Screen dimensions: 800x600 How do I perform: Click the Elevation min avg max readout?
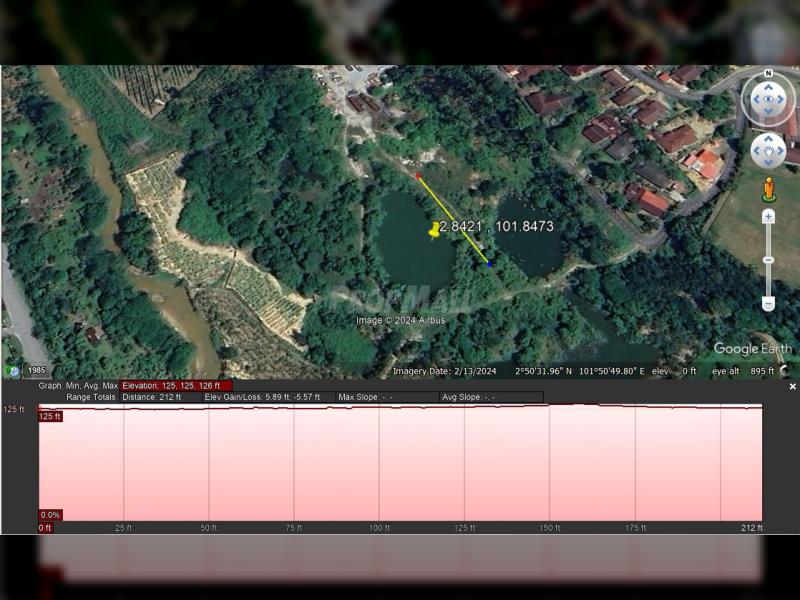(x=176, y=385)
